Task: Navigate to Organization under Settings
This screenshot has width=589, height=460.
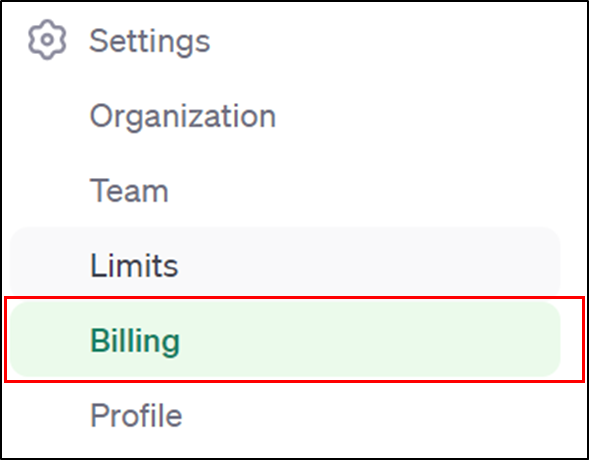Action: click(183, 116)
